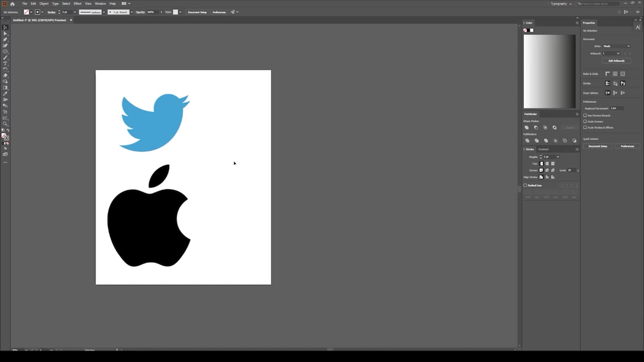The width and height of the screenshot is (644, 362).
Task: Enable Use Preview Bounds checkbox
Action: [585, 115]
